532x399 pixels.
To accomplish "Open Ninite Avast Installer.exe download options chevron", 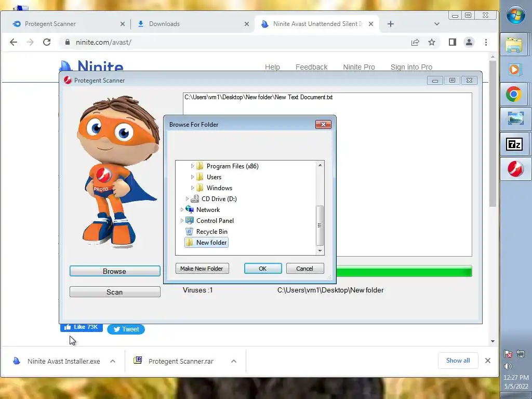I will click(113, 362).
